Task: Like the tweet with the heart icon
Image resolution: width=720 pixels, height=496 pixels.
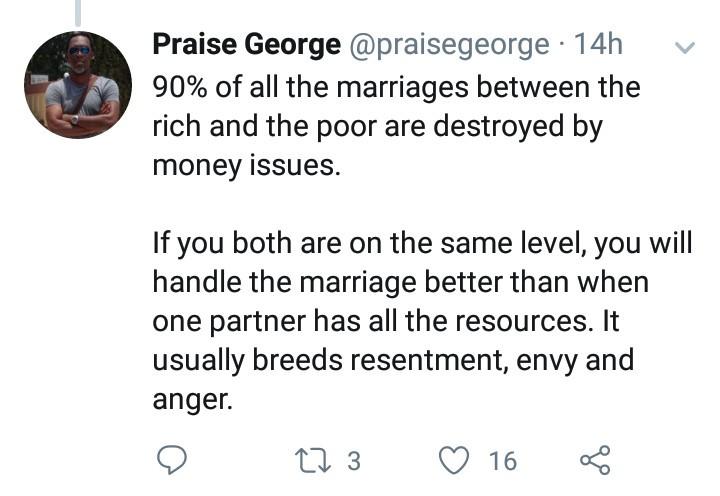Action: (455, 459)
